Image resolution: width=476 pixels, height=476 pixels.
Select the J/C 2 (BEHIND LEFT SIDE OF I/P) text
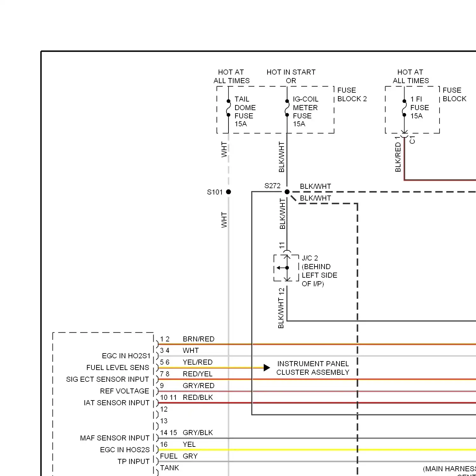pos(319,271)
